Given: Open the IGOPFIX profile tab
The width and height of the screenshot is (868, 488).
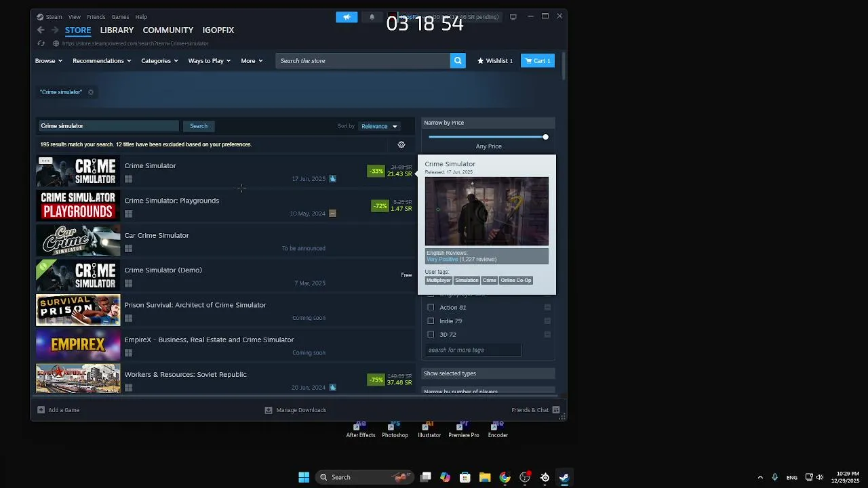Looking at the screenshot, I should click(218, 30).
